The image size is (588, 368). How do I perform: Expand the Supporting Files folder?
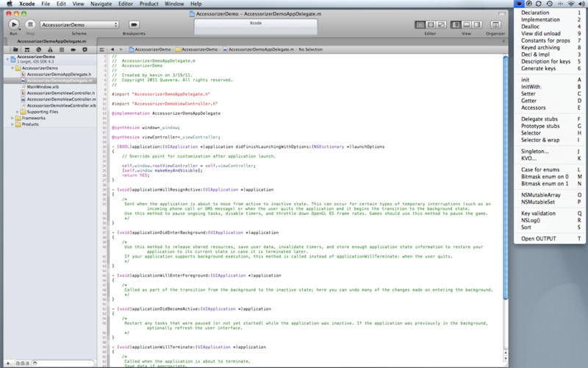click(x=17, y=112)
